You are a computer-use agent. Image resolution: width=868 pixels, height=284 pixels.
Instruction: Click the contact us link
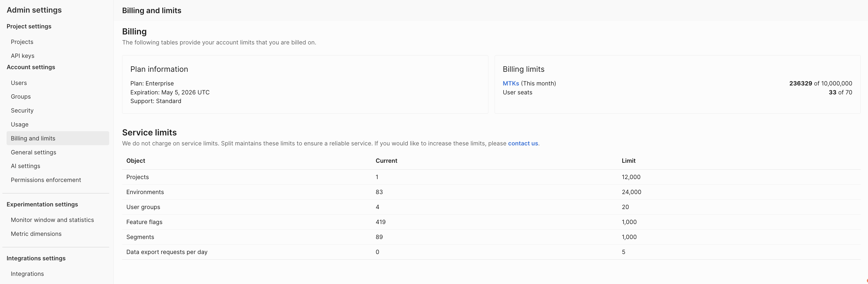[x=523, y=143]
